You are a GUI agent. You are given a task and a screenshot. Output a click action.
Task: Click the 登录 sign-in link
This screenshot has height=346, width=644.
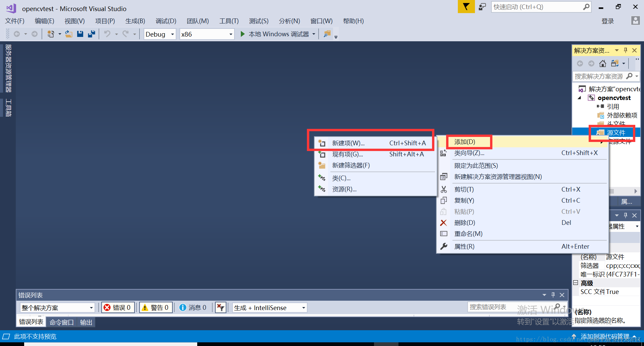click(x=608, y=21)
